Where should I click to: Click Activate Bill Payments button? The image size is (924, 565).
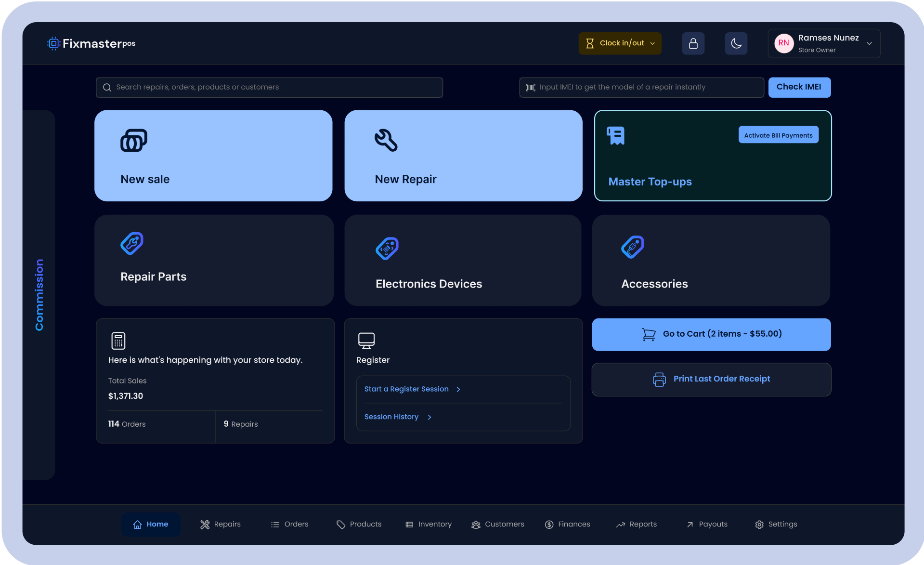[x=778, y=135]
